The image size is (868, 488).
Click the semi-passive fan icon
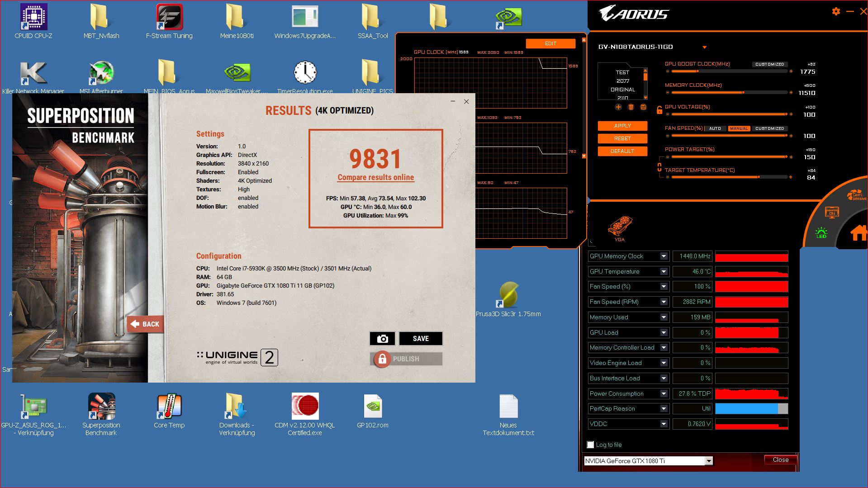click(x=856, y=196)
